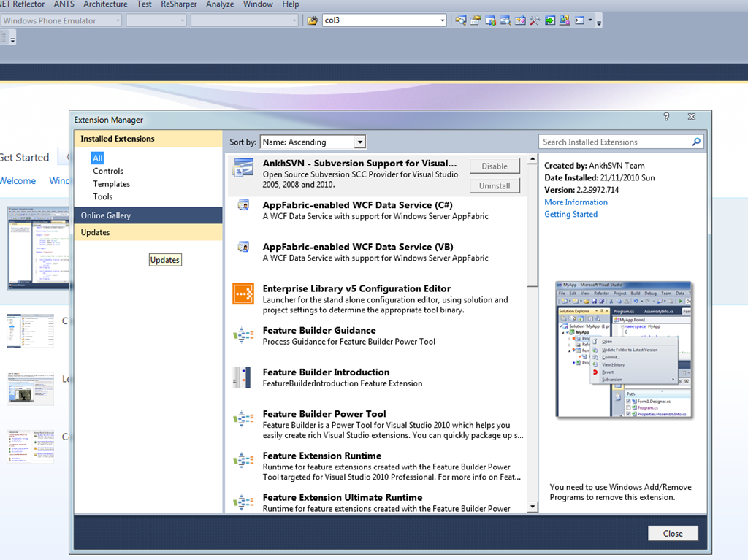Screen dimensions: 748x560
Task: Click the Close button in Extension Manager
Action: point(672,534)
